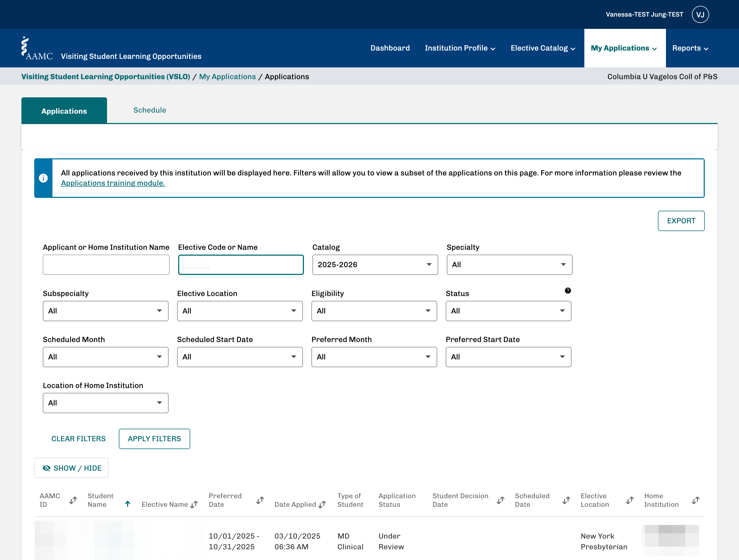This screenshot has width=739, height=560.
Task: Expand the Institution Profile menu
Action: pos(460,48)
